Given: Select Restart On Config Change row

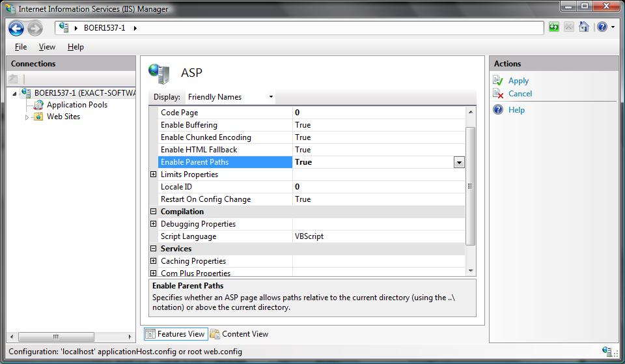Looking at the screenshot, I should [225, 199].
